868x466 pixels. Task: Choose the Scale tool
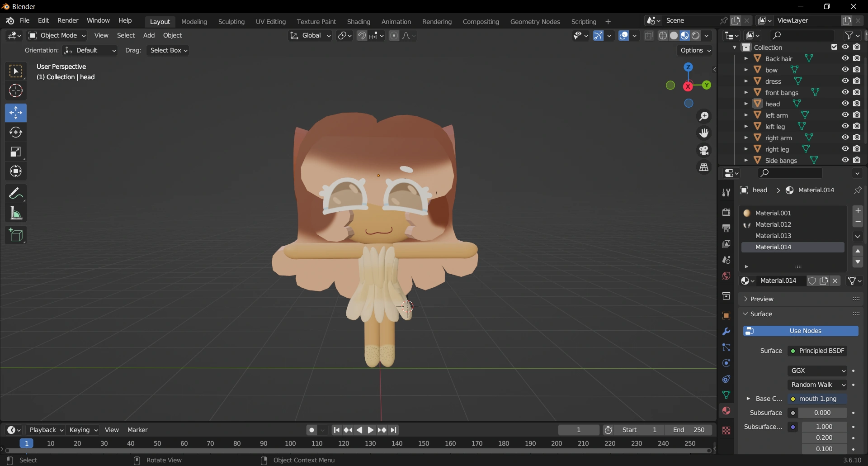[x=16, y=152]
